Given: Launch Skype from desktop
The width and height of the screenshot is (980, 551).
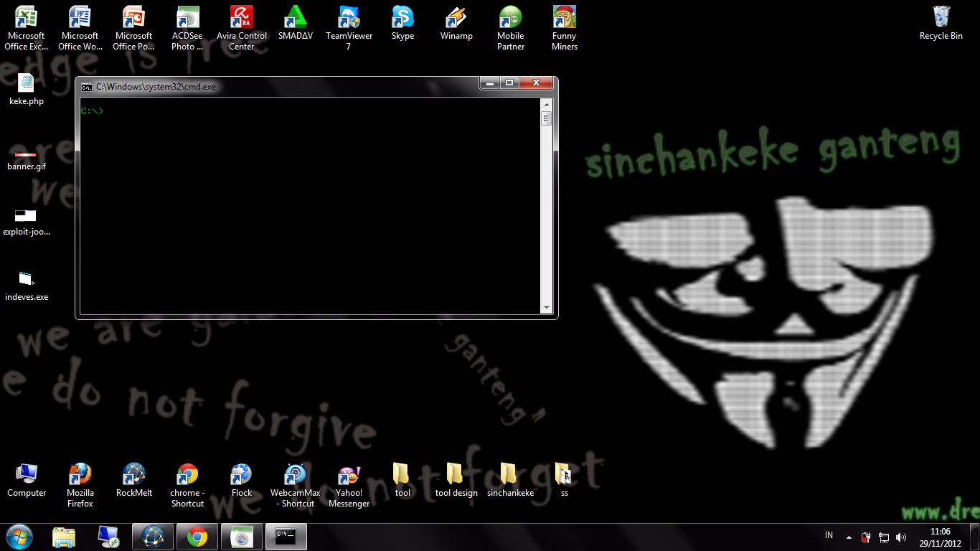Looking at the screenshot, I should tap(402, 22).
